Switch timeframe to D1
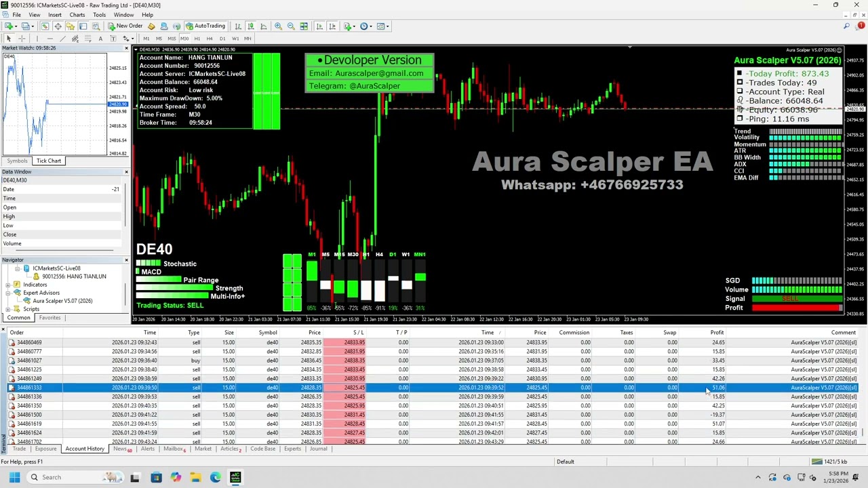 tap(222, 38)
